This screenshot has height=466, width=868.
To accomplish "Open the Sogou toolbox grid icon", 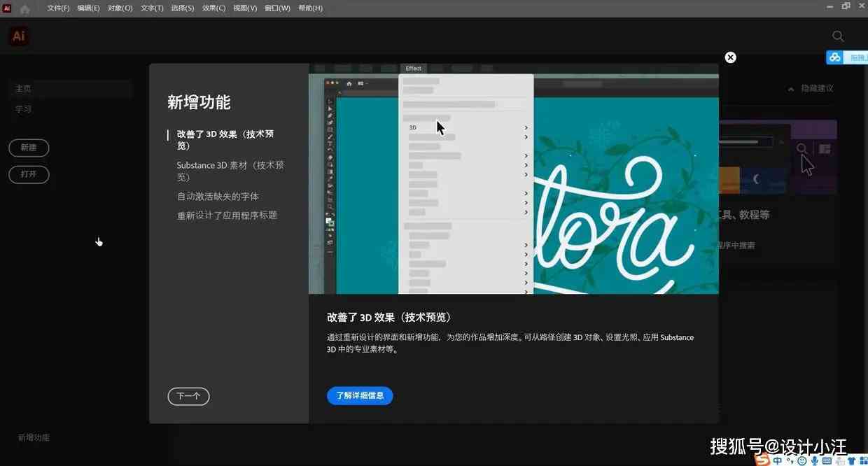I will [x=862, y=461].
